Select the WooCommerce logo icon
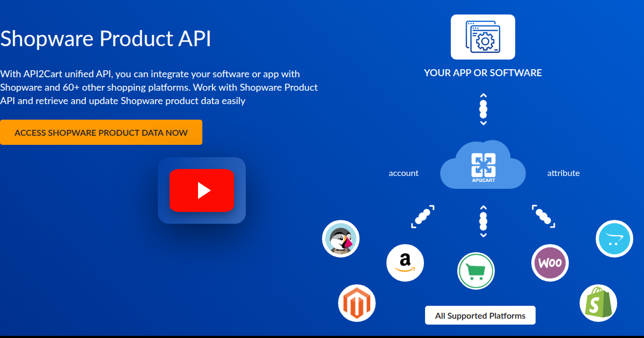644x338 pixels. pyautogui.click(x=550, y=263)
